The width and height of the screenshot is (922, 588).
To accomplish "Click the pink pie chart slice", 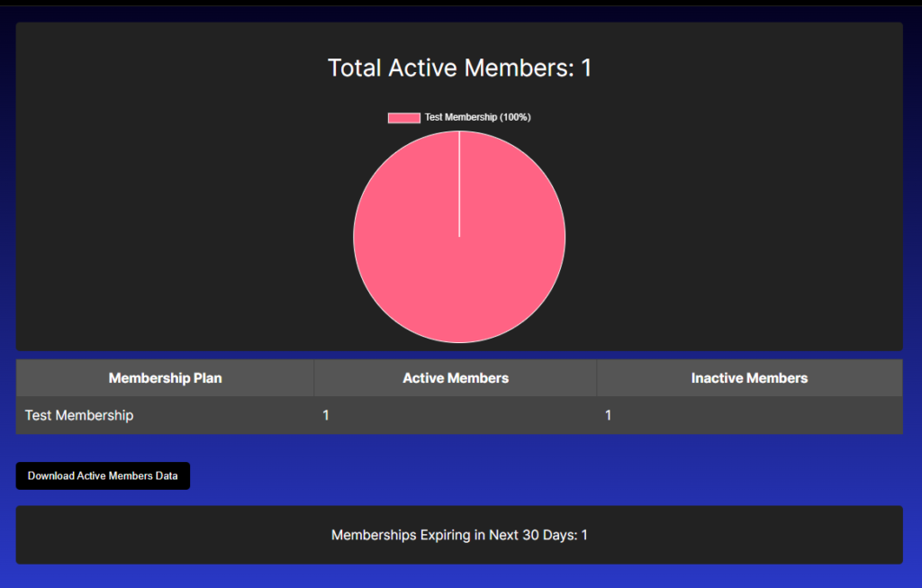I will point(459,237).
